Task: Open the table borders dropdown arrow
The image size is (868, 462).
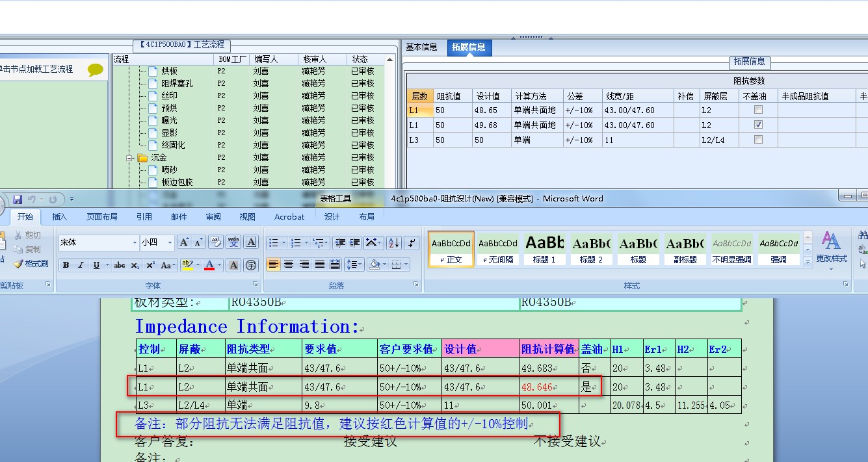Action: click(x=406, y=264)
